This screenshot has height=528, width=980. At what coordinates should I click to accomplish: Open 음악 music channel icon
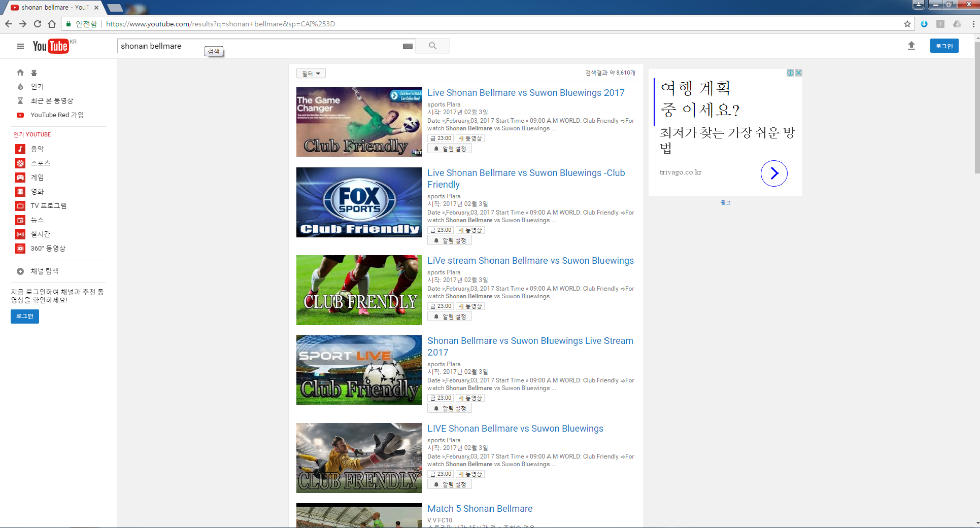coord(20,149)
